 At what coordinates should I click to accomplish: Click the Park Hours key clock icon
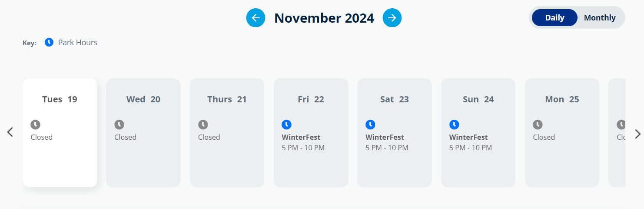[49, 42]
